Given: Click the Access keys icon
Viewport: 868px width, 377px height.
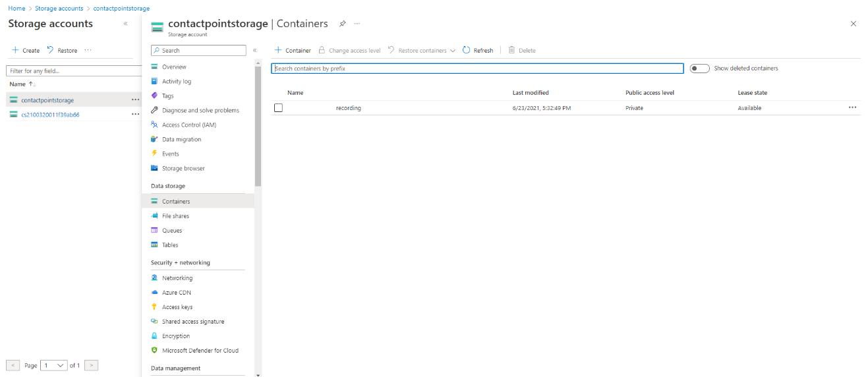Looking at the screenshot, I should tap(154, 307).
